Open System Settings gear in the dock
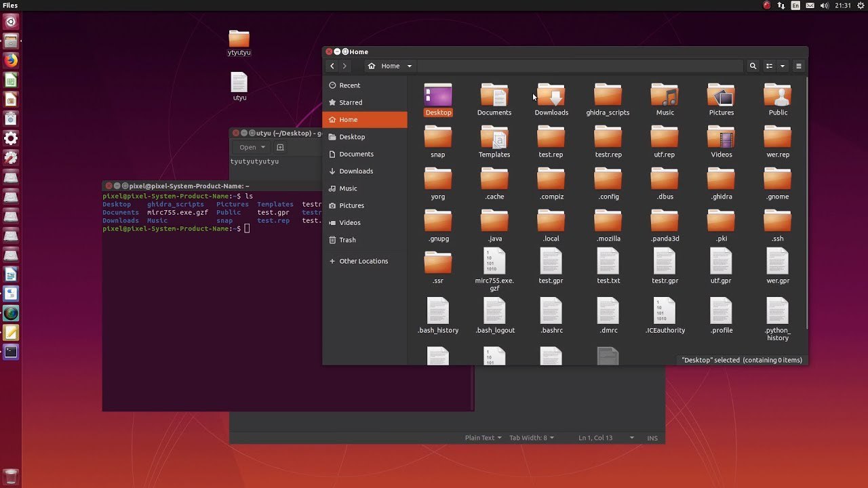 11,138
